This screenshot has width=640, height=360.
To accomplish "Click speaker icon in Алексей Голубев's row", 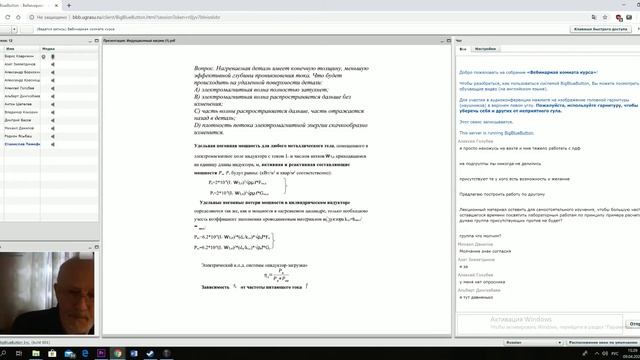I will (x=53, y=88).
